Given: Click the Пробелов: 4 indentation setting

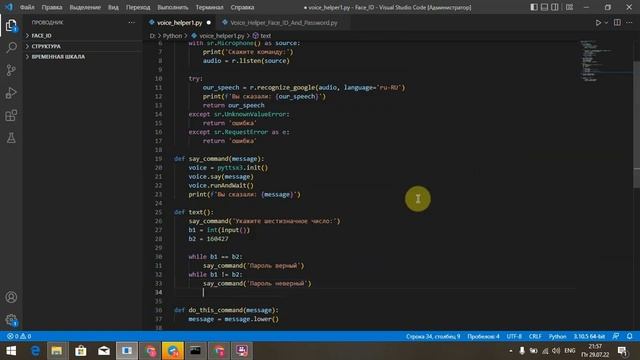Looking at the screenshot, I should 483,336.
